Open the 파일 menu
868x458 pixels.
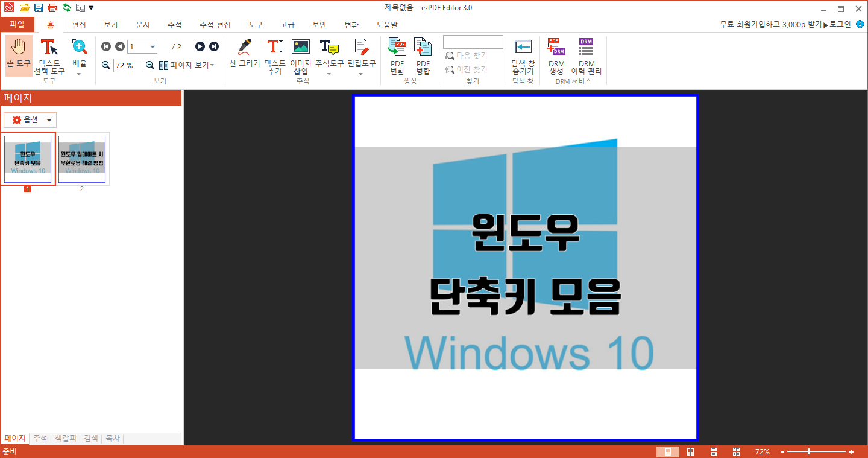point(17,25)
